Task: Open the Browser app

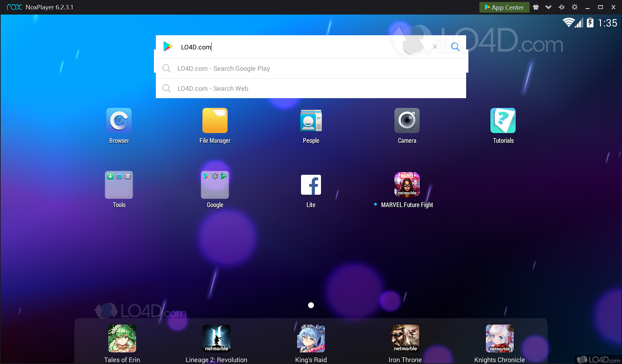Action: tap(119, 121)
